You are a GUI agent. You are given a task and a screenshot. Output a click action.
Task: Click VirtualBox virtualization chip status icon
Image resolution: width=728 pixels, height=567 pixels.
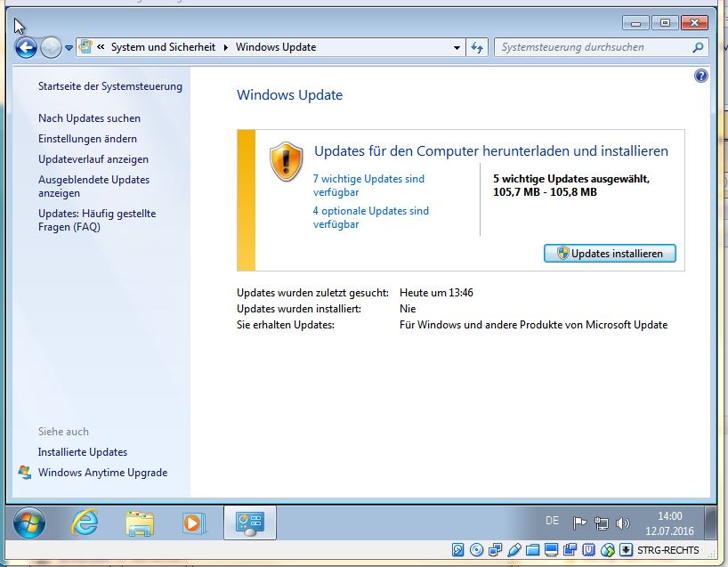[588, 550]
